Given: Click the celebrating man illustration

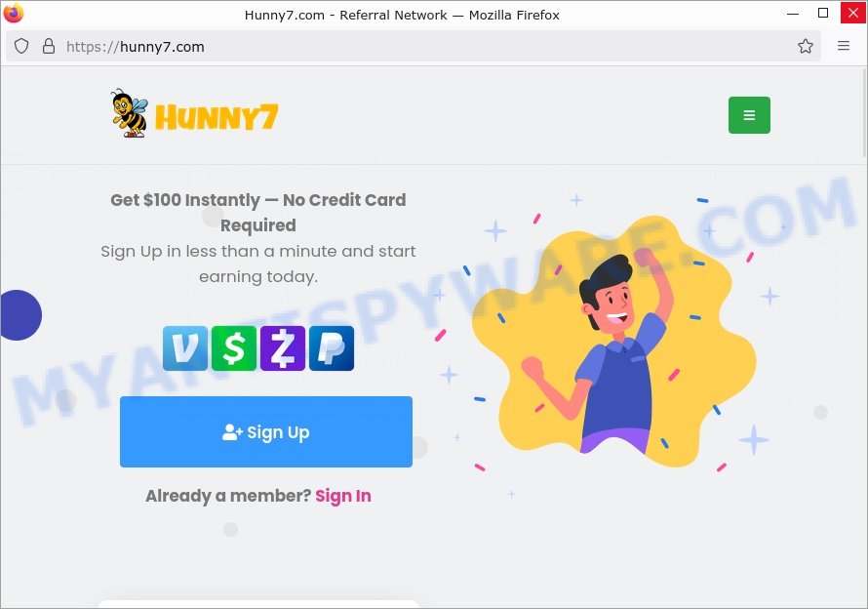Looking at the screenshot, I should [x=613, y=342].
